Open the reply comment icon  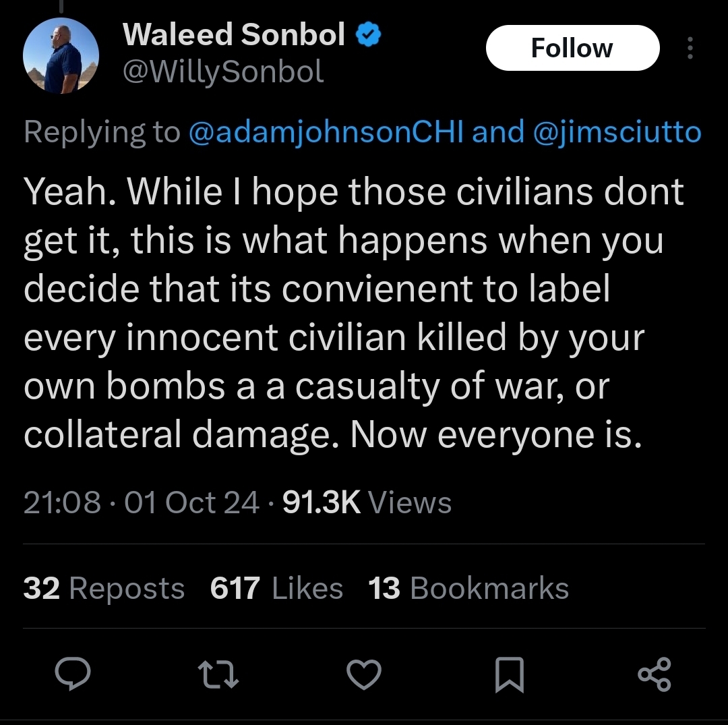coord(72,674)
